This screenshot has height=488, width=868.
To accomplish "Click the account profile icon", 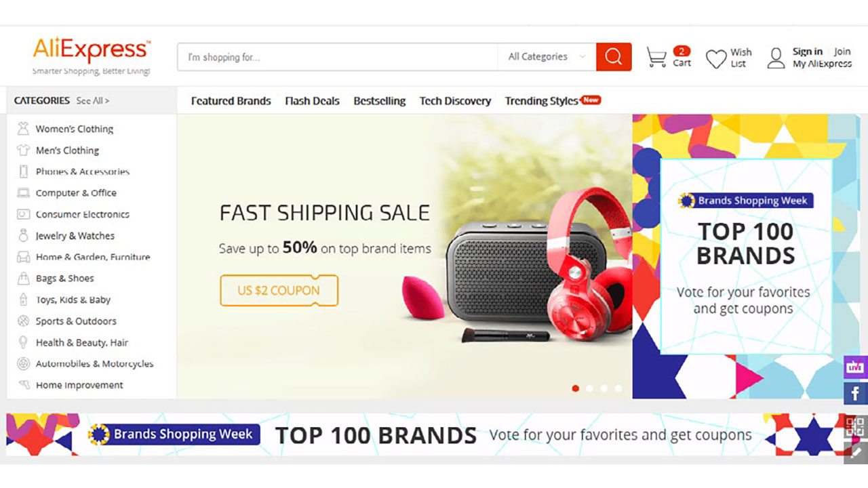I will coord(776,58).
